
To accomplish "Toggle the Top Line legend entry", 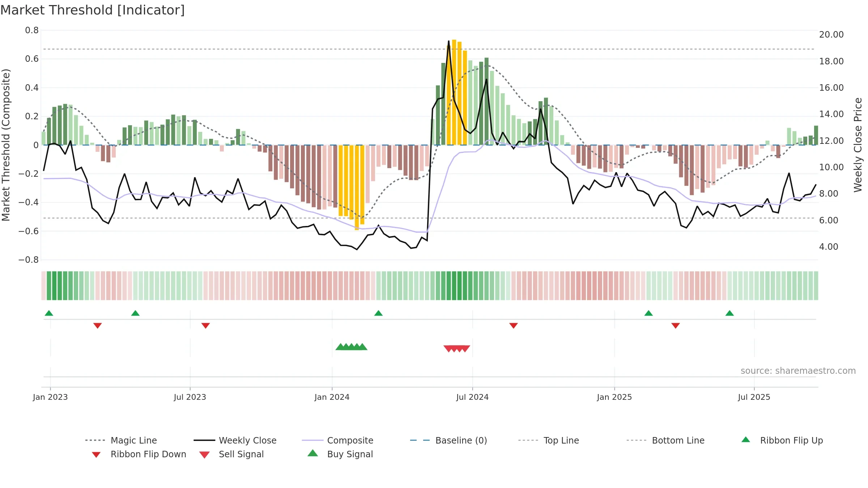I will (548, 440).
